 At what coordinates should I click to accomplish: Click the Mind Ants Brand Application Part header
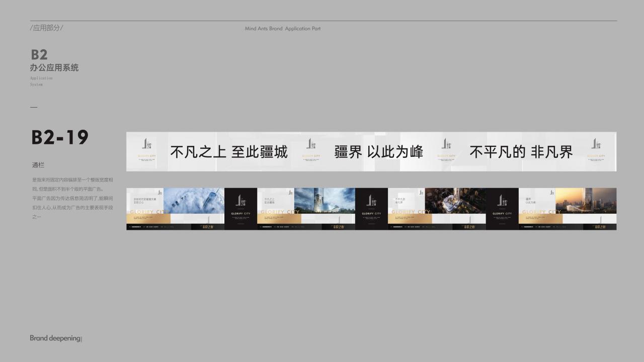coord(283,29)
